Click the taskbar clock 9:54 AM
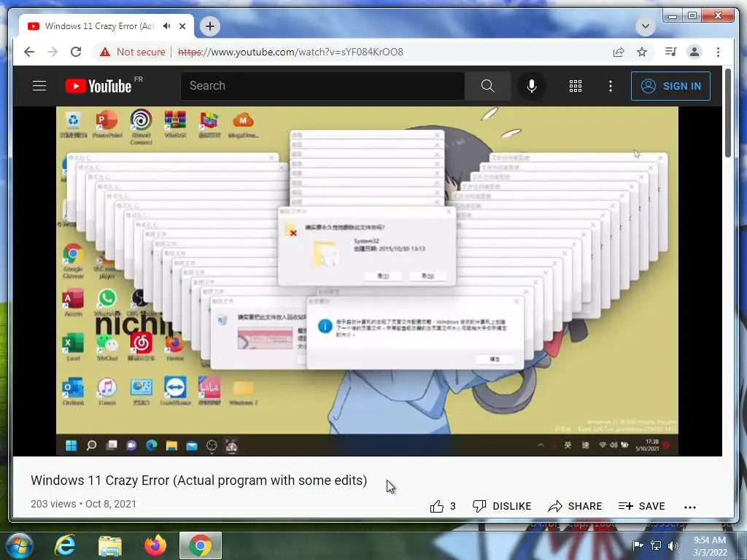747x560 pixels. [710, 546]
